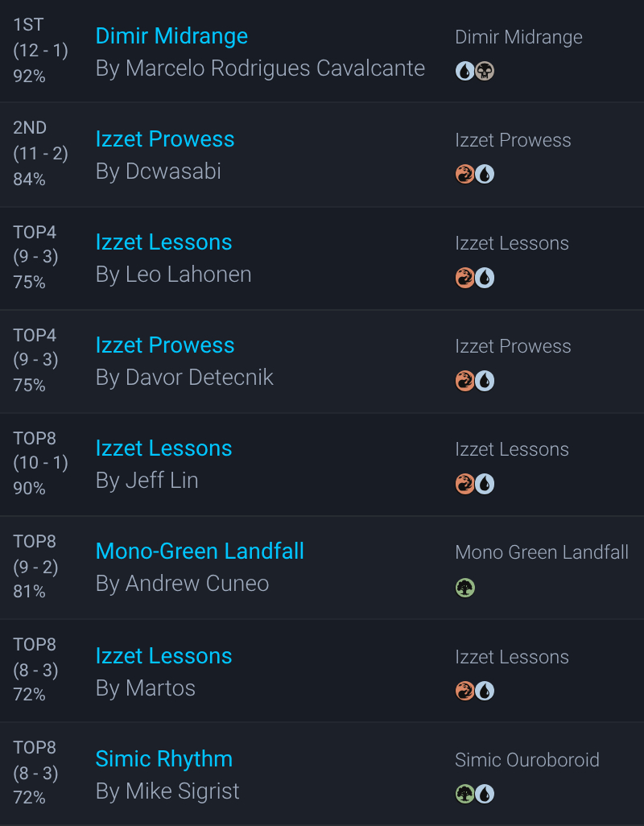
Task: Open Dcwasabi's Izzet Prowess deck title
Action: [165, 139]
